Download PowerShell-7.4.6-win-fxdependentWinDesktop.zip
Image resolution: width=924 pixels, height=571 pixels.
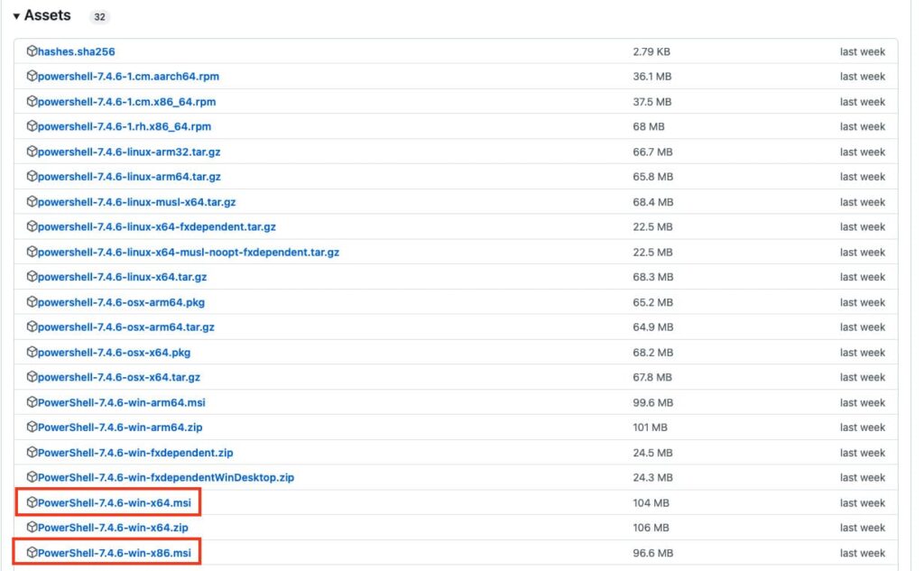pos(166,477)
